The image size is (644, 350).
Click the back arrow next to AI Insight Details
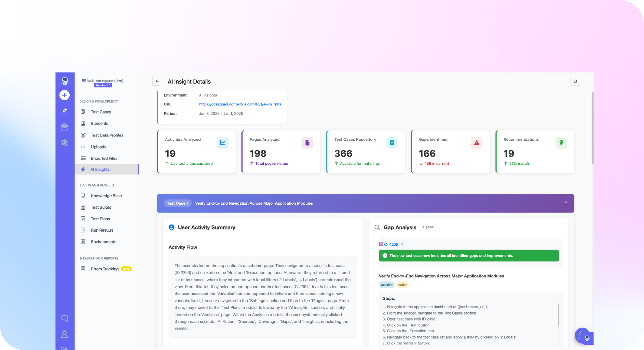coord(157,81)
